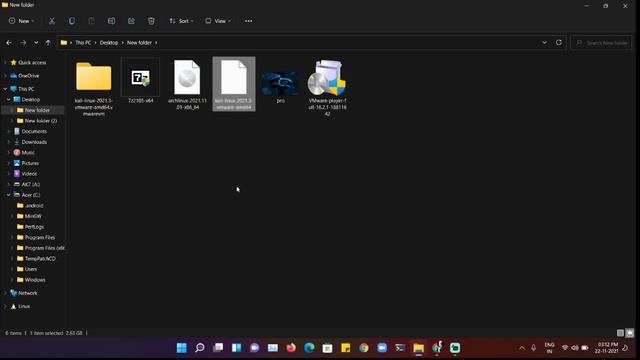The image size is (640, 360).
Task: Open the Sort options dropdown
Action: (181, 21)
